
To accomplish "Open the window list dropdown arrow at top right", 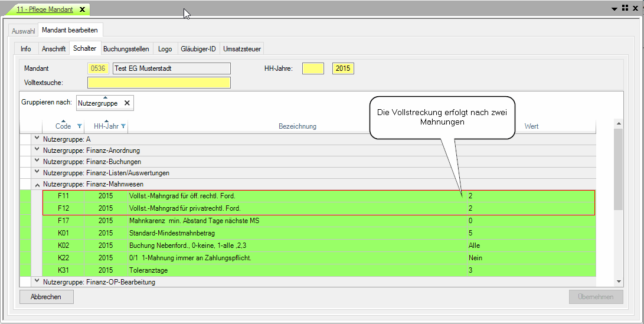I will click(x=614, y=8).
